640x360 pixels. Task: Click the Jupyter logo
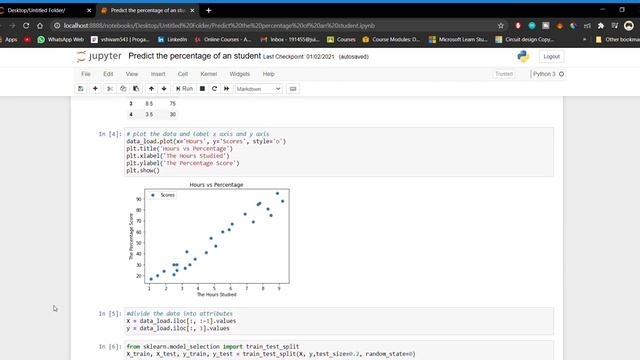pyautogui.click(x=99, y=56)
